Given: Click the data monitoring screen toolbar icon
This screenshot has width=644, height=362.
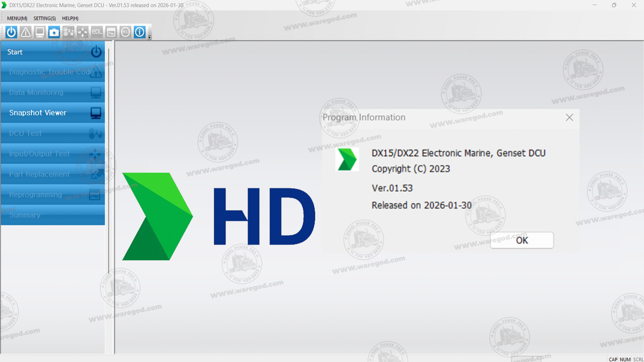Looking at the screenshot, I should [x=40, y=32].
